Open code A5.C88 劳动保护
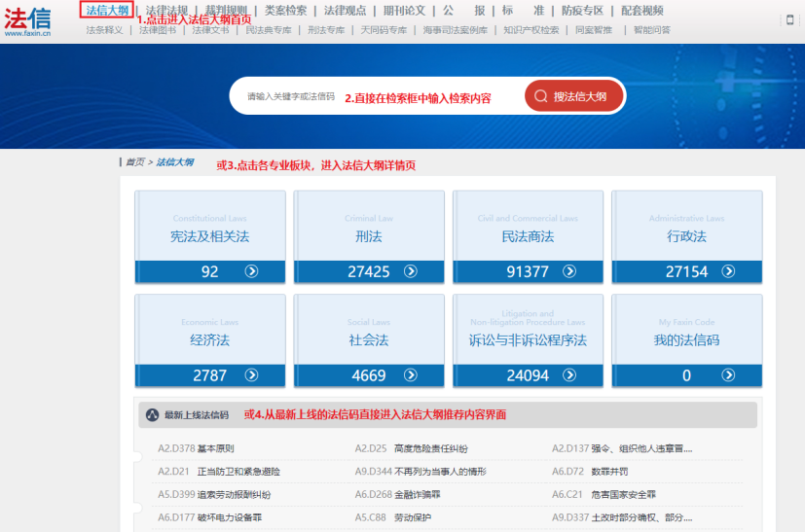Screen dimensions: 805x532 pos(392,517)
